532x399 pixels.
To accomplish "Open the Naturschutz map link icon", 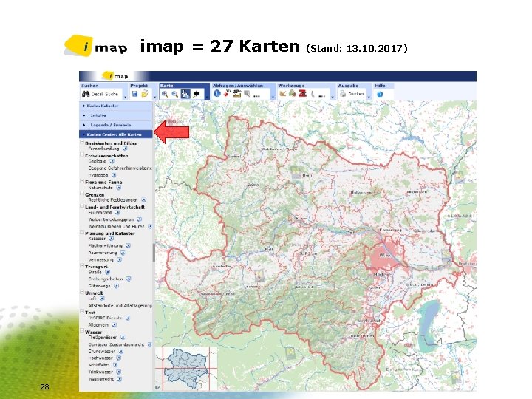I will click(119, 188).
